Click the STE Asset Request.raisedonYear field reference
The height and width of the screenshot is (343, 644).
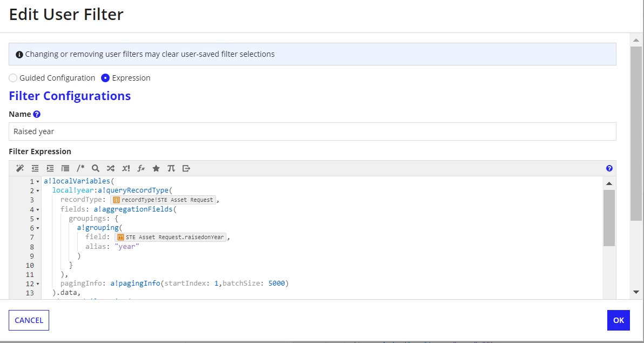tap(170, 238)
